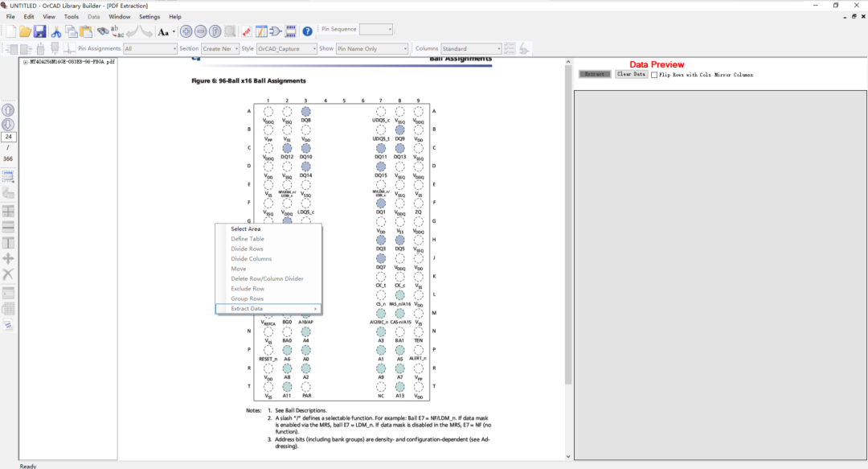Choose Select Area in context menu
This screenshot has height=469, width=868.
268,229
